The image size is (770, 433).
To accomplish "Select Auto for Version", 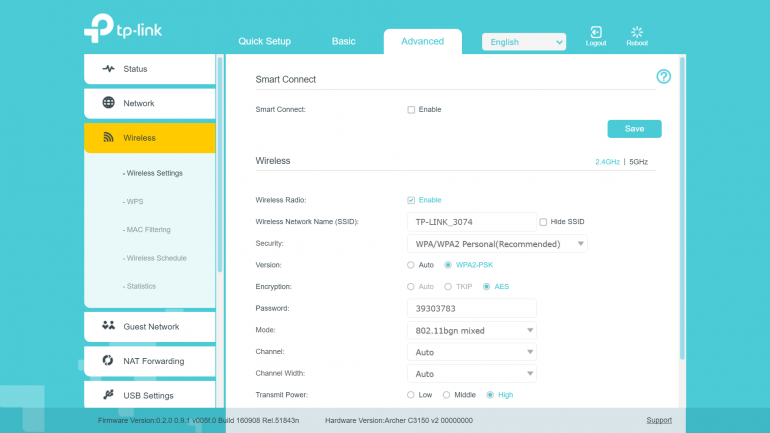I will [x=411, y=265].
